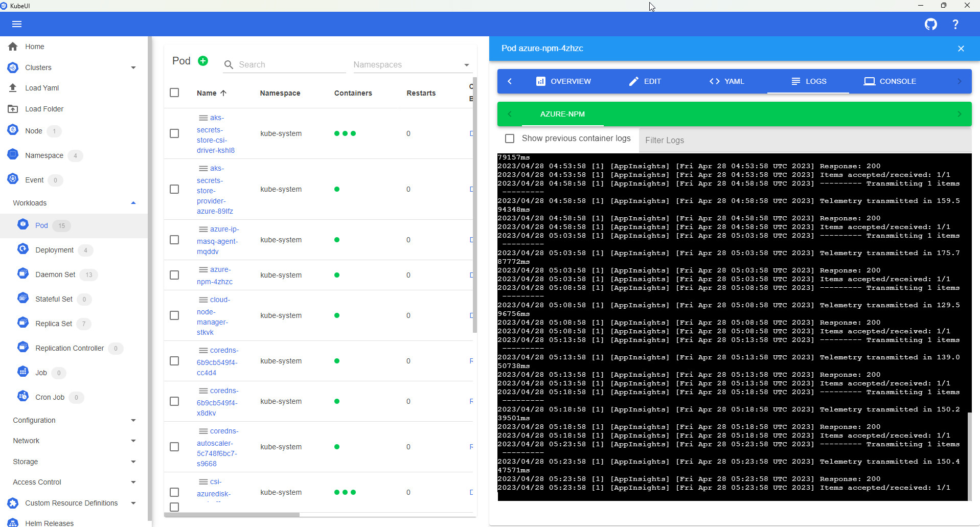
Task: Open row menu for cloud-node-manager-stkvk pod
Action: pos(203,300)
